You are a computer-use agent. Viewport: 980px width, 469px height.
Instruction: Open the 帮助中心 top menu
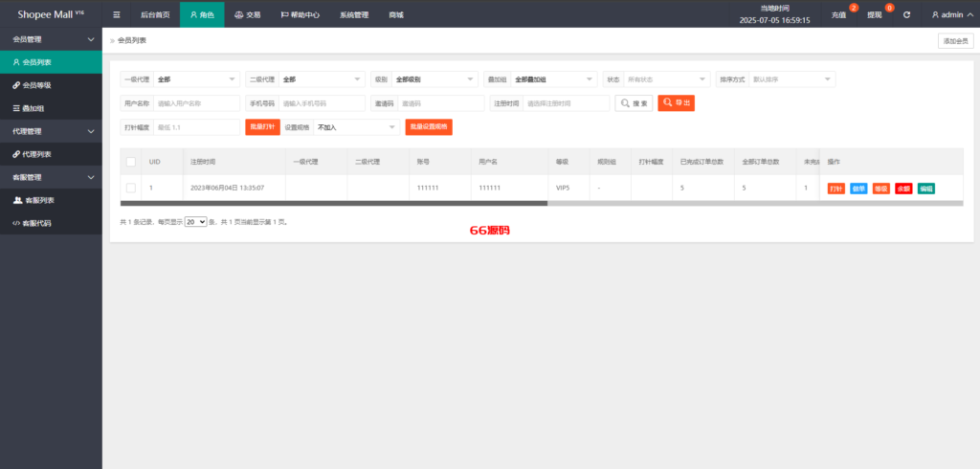[300, 14]
